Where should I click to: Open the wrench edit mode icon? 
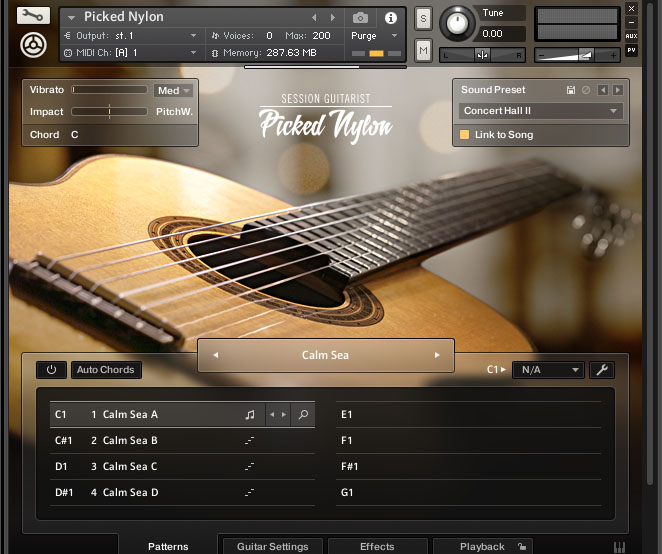click(x=33, y=16)
